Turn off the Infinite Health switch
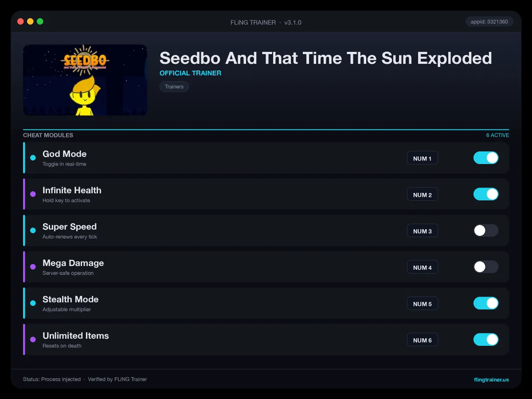 (x=486, y=194)
